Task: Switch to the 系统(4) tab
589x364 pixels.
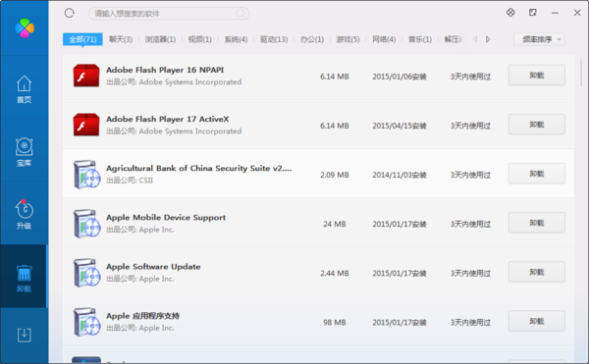Action: coord(236,39)
